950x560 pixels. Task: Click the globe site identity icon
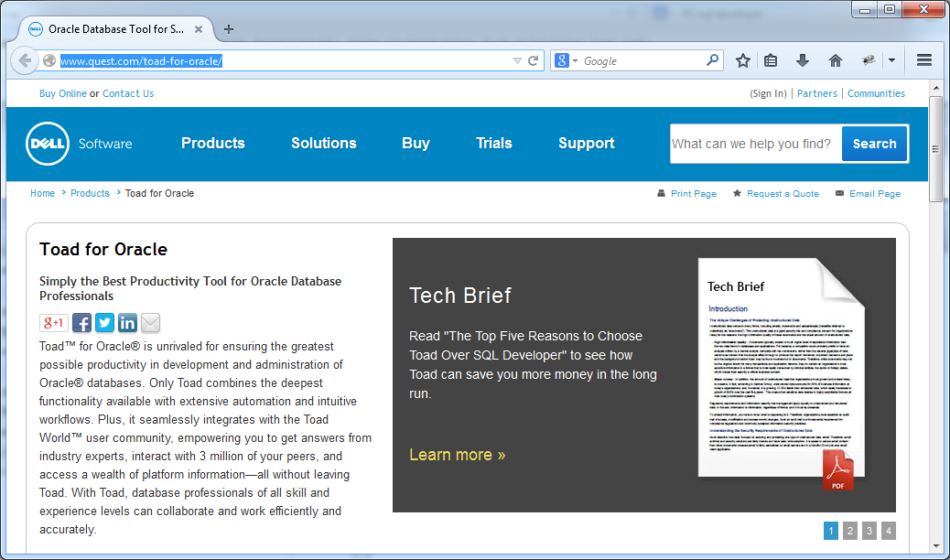[49, 60]
